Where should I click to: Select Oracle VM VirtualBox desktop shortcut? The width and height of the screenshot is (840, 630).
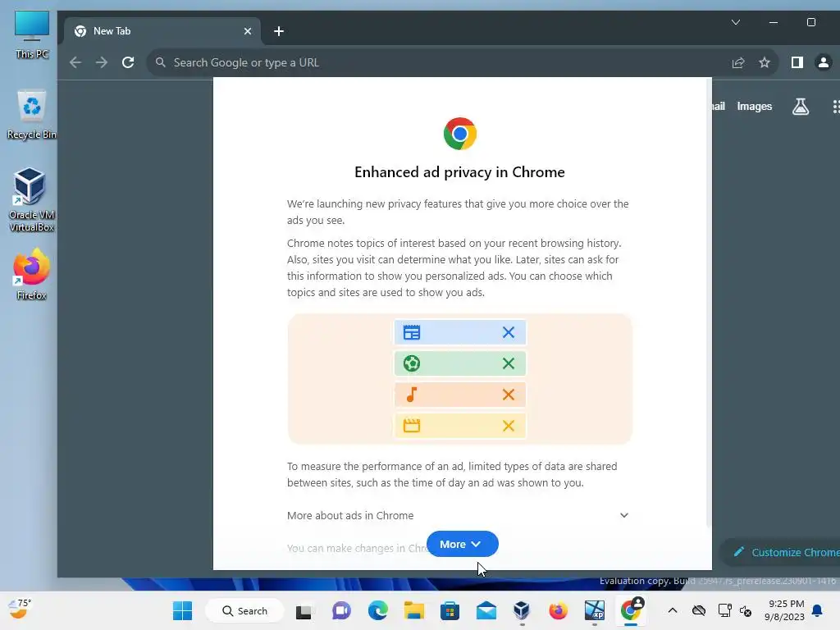pos(32,200)
